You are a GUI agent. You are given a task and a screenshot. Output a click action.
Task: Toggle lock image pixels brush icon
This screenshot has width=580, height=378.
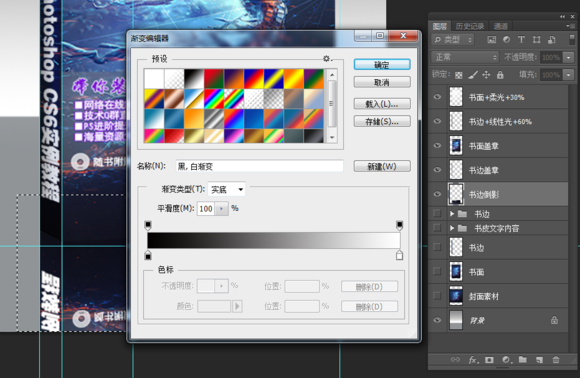[x=473, y=75]
